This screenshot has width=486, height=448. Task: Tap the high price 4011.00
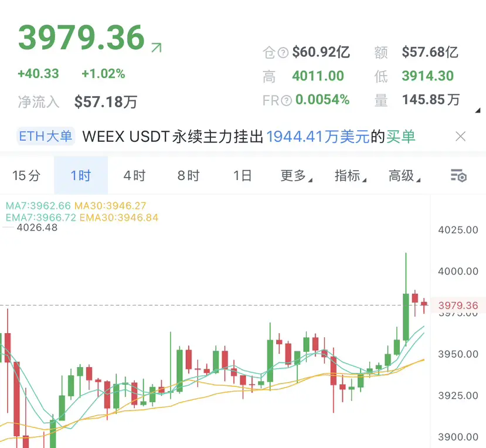point(318,76)
